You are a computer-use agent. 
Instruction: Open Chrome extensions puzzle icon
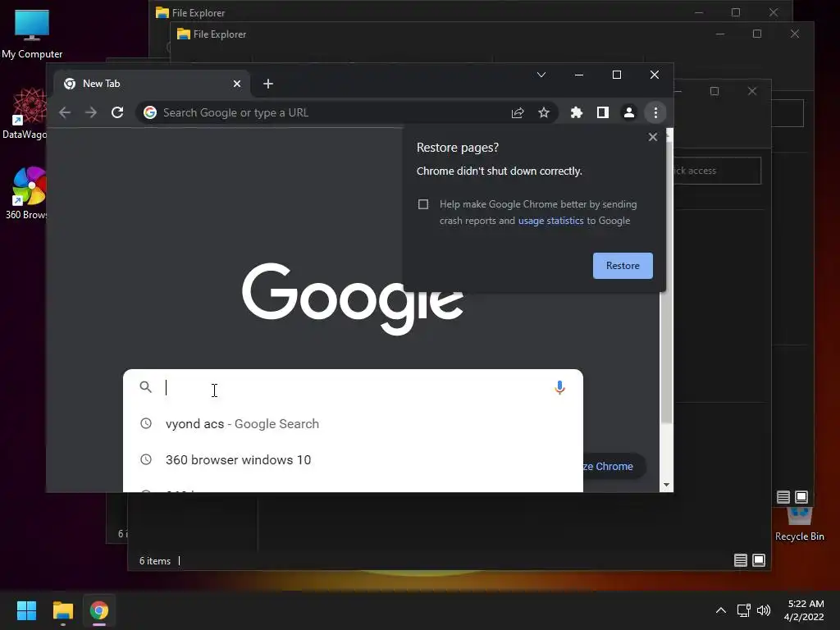pos(577,112)
